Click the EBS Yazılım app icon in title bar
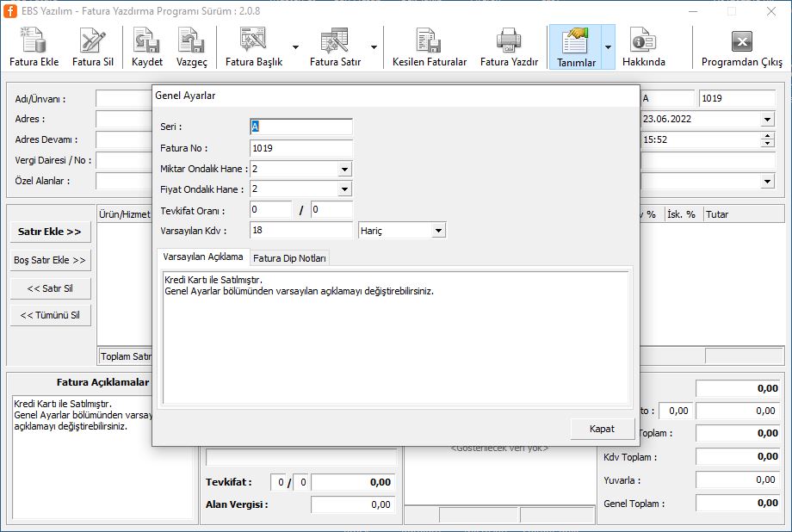Viewport: 792px width, 532px height. [10, 10]
